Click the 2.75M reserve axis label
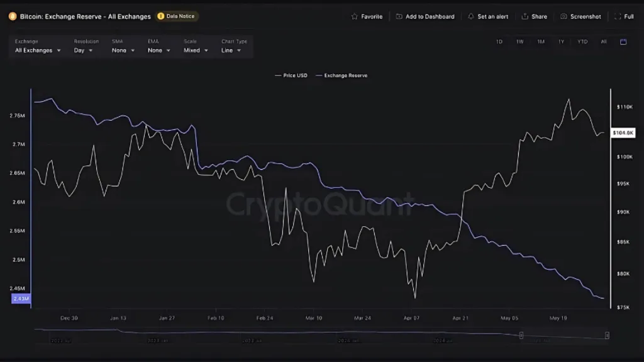644x362 pixels. pyautogui.click(x=17, y=116)
